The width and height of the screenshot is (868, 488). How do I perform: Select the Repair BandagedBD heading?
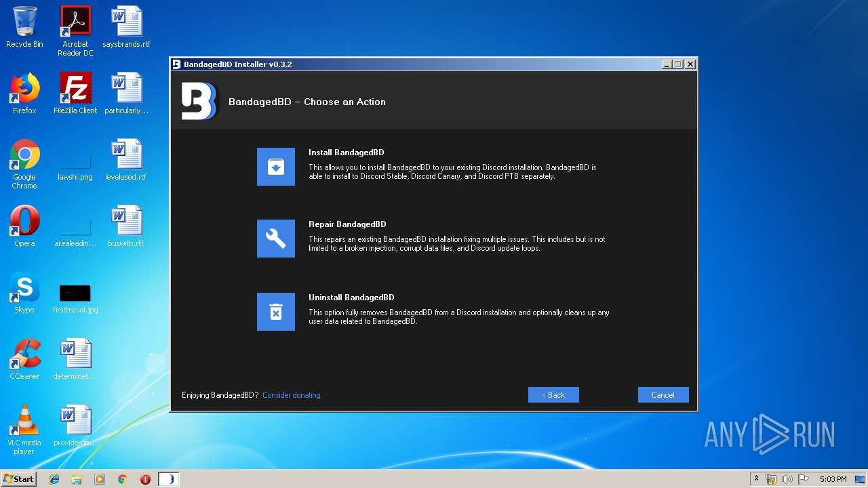(347, 224)
